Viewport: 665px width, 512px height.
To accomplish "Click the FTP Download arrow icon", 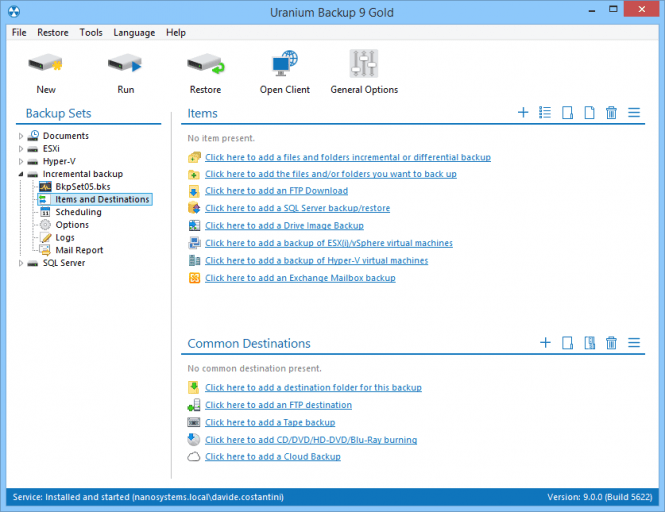I will pos(194,191).
